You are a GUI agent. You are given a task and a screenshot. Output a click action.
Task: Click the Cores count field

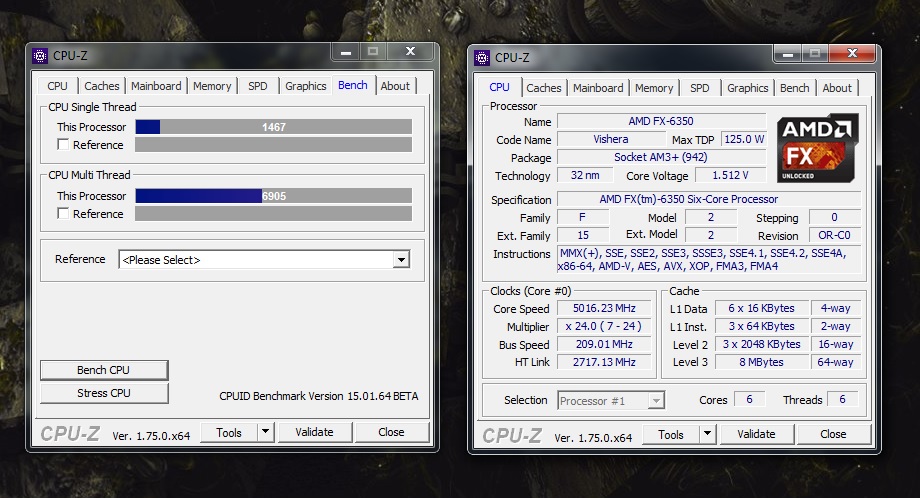tap(749, 399)
